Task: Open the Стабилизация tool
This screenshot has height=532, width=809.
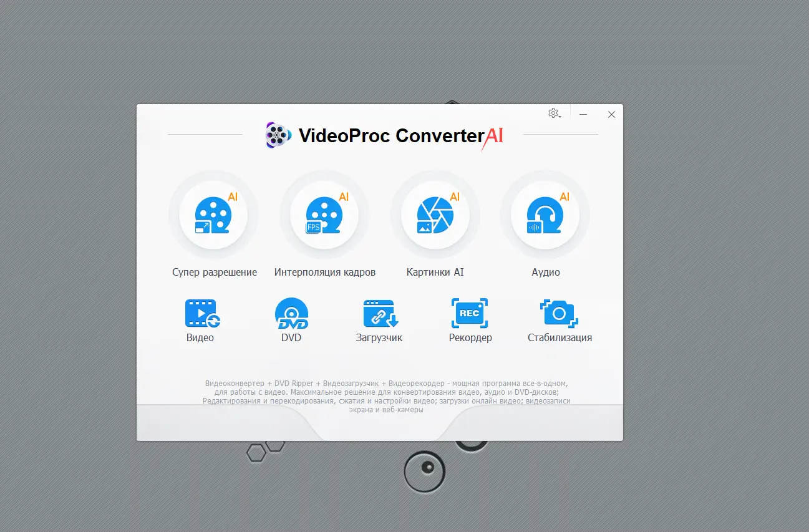Action: click(560, 321)
